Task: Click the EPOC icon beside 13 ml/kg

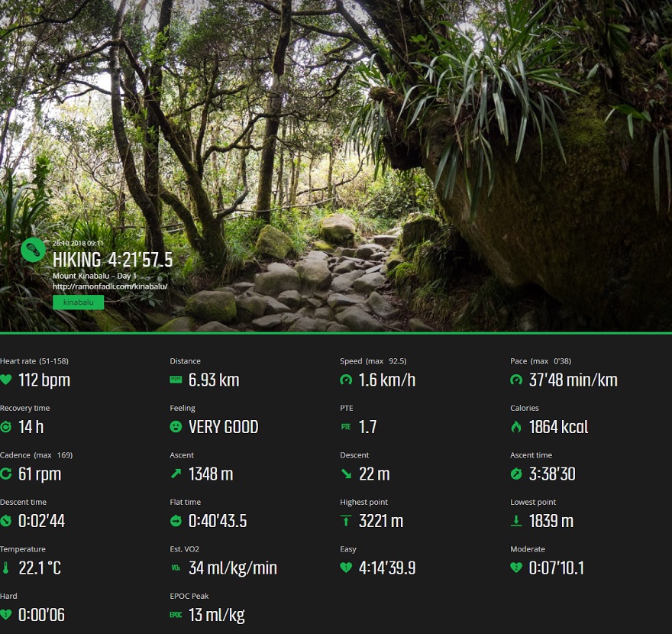Action: click(176, 615)
